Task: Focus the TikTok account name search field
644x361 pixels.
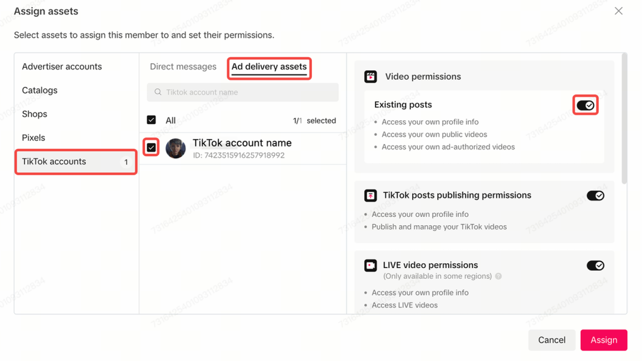Action: pos(247,92)
